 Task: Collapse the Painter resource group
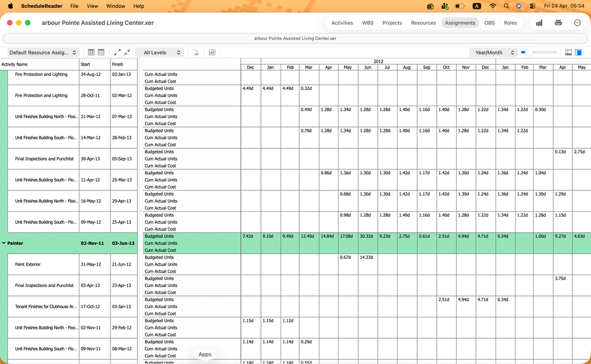click(4, 243)
